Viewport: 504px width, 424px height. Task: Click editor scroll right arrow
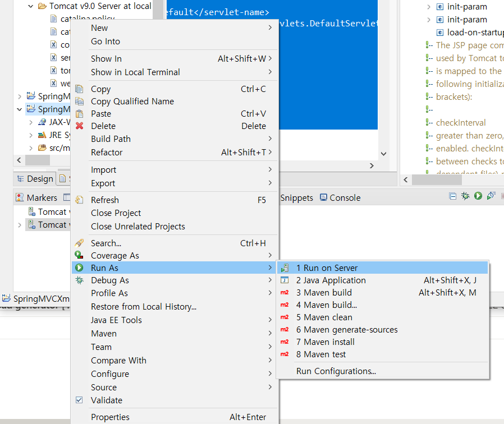point(372,166)
